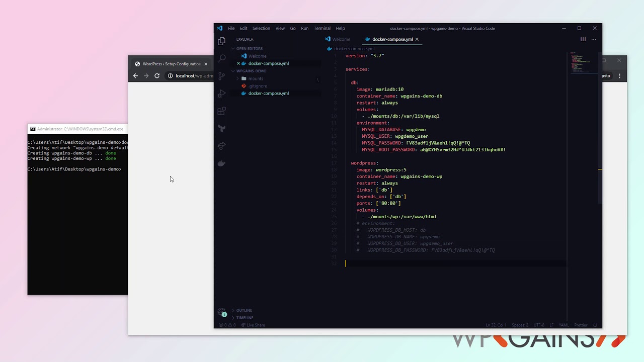Viewport: 644px width, 362px height.
Task: Open the Selection menu
Action: point(261,28)
